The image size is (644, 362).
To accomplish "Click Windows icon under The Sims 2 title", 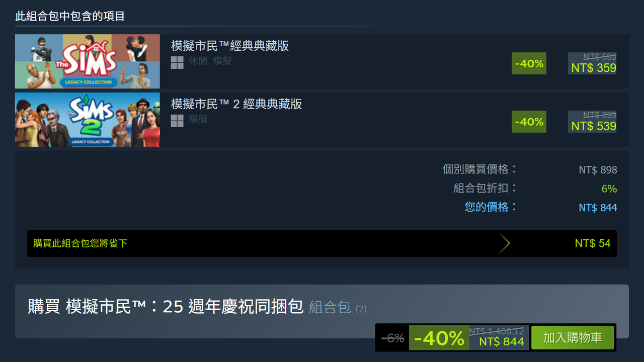I will (177, 121).
